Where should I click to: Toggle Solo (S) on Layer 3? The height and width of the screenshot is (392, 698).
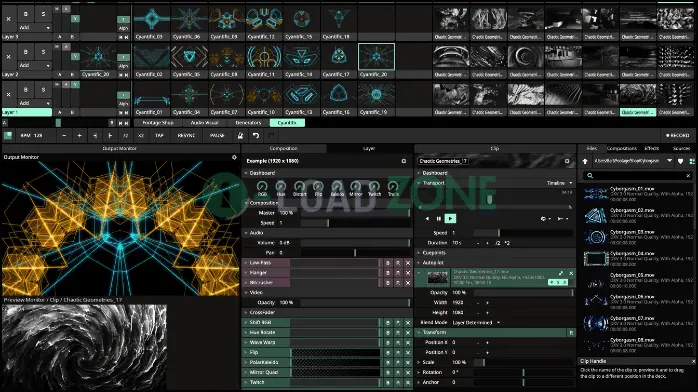[x=43, y=14]
